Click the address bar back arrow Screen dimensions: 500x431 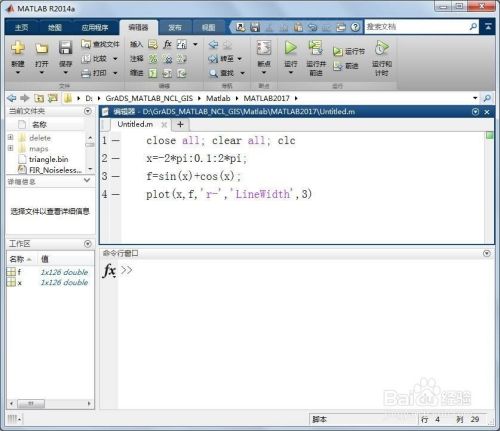12,98
